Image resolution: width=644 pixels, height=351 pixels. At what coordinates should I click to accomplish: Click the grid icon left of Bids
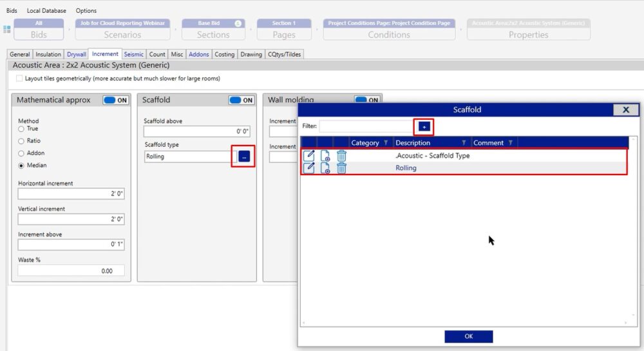click(x=7, y=29)
